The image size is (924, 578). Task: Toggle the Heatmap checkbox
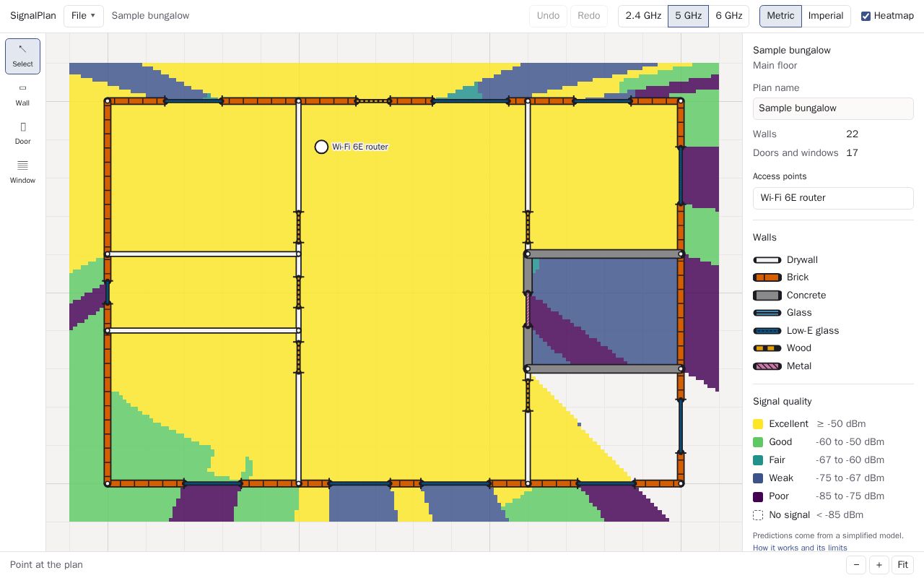866,16
